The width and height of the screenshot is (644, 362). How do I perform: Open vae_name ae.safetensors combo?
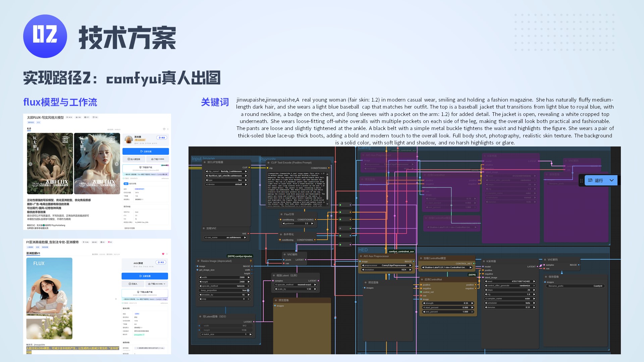coord(226,237)
